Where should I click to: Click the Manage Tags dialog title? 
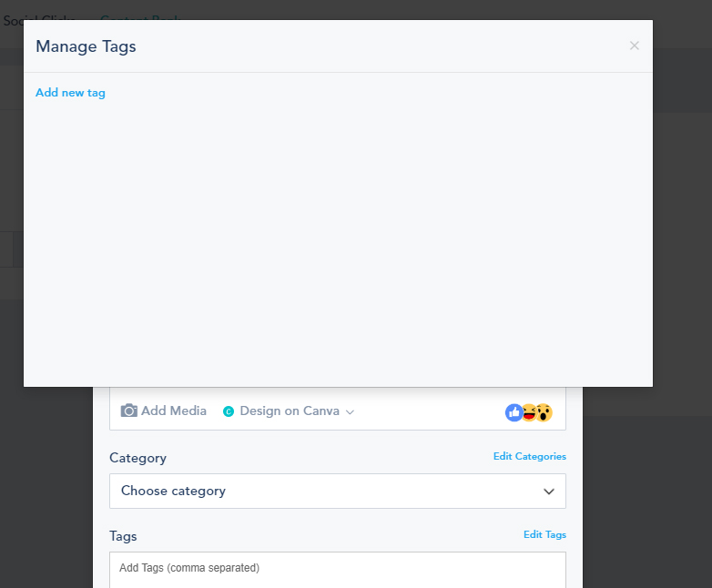pyautogui.click(x=86, y=46)
